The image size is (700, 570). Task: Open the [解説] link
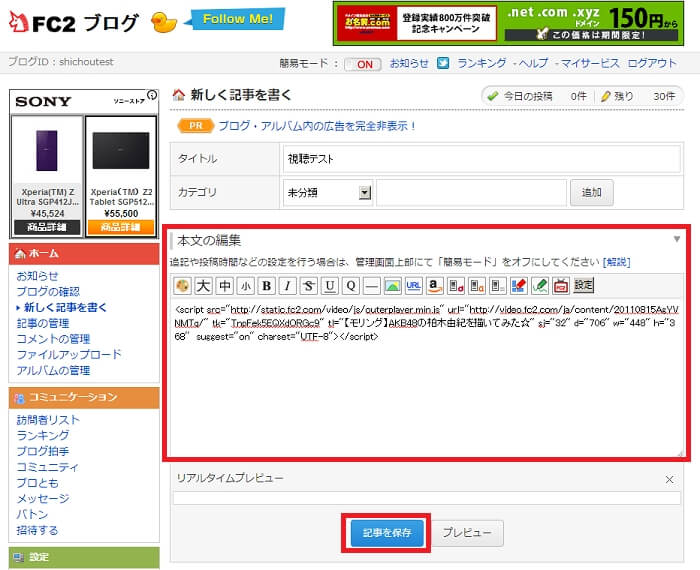pos(616,262)
